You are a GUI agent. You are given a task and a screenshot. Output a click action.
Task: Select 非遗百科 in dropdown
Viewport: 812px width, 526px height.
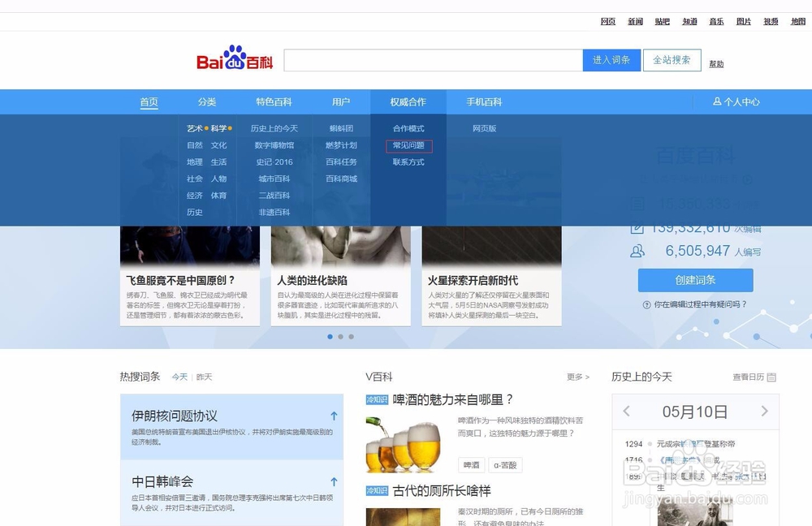[x=274, y=212]
